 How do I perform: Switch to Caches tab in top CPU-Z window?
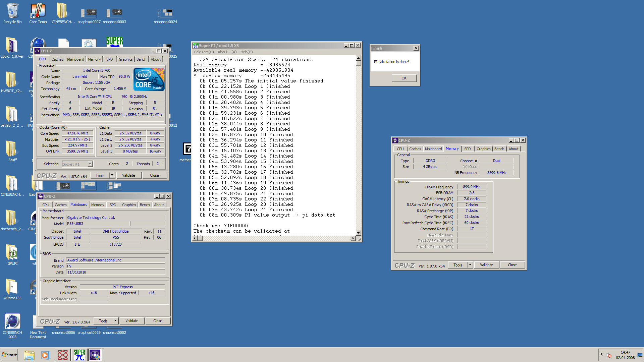57,59
